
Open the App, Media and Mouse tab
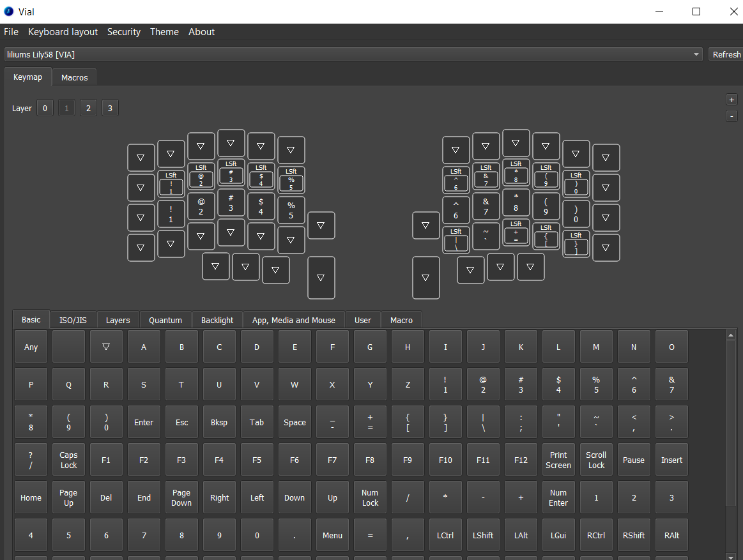pos(294,321)
